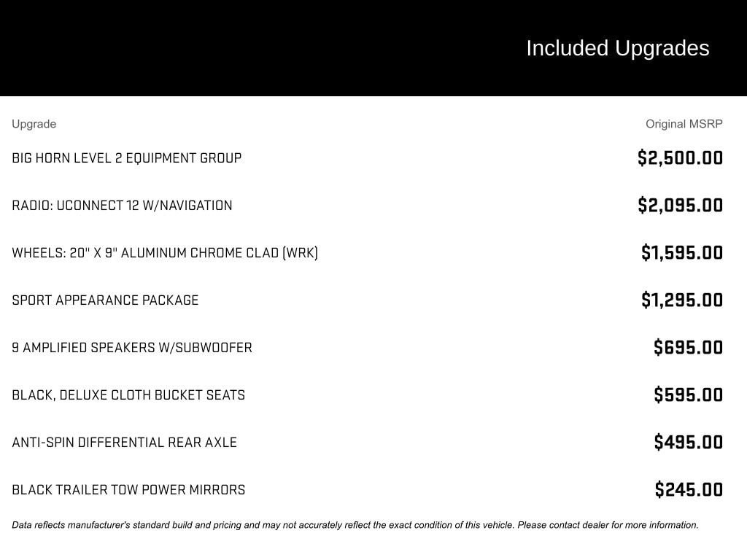
Task: Select 9 Amplified Speakers w/Subwoofer upgrade
Action: [x=132, y=348]
